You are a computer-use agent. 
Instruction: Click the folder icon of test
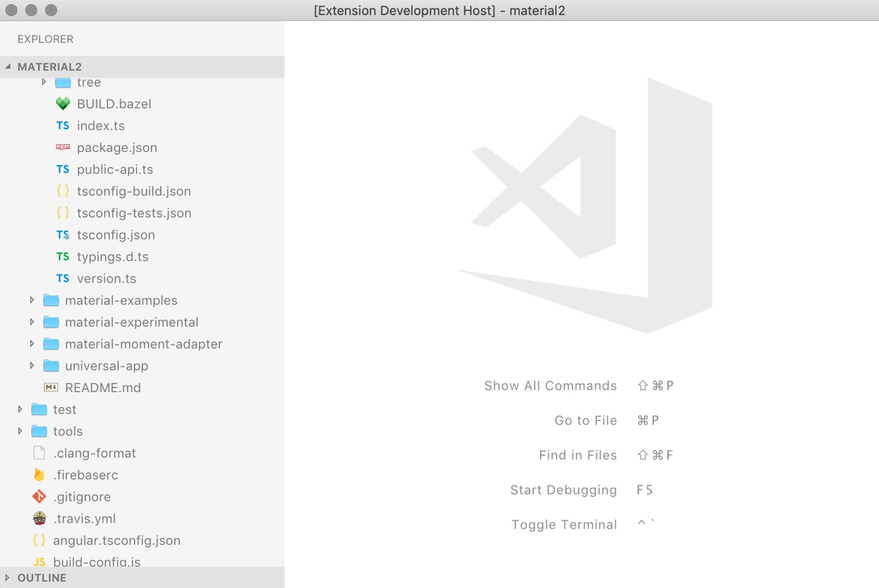pos(39,409)
